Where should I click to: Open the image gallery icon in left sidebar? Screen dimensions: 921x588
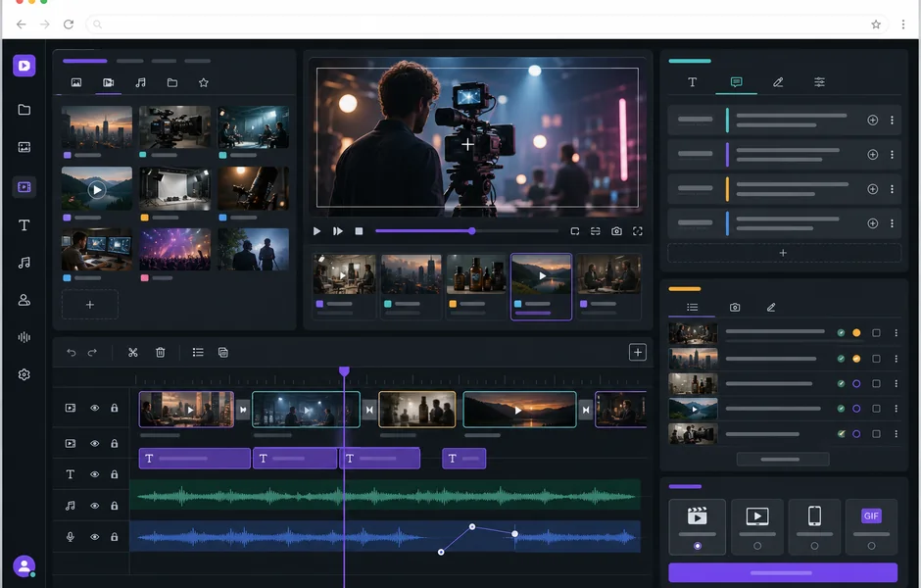(x=24, y=147)
